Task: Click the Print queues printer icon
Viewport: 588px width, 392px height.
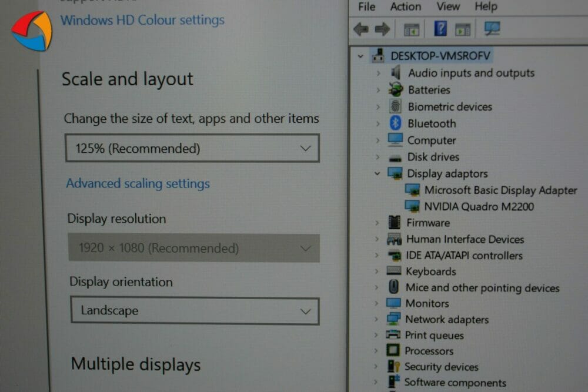Action: pos(393,334)
